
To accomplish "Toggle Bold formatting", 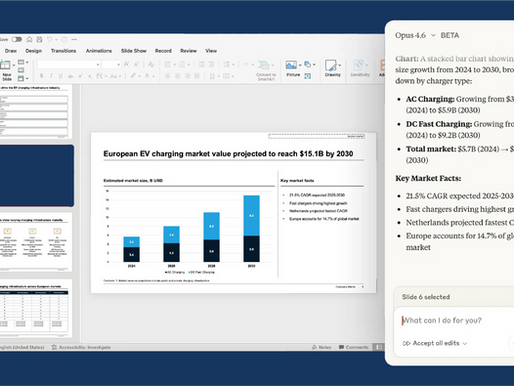I will [41, 76].
